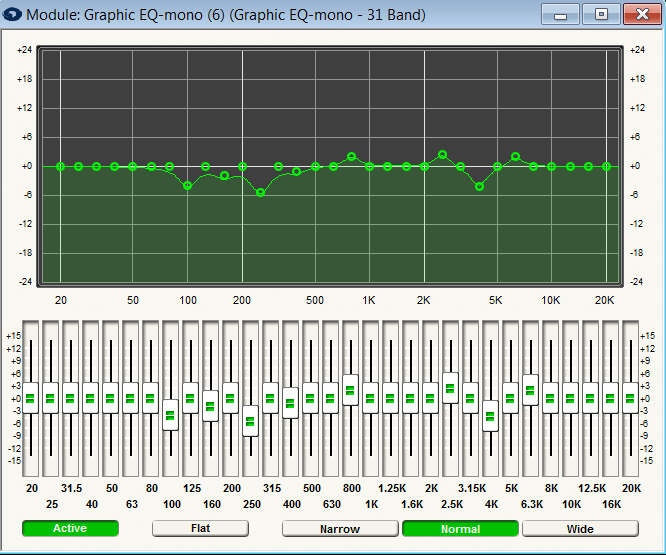Click the 800 Hz fader handle
The height and width of the screenshot is (555, 666).
click(x=350, y=390)
